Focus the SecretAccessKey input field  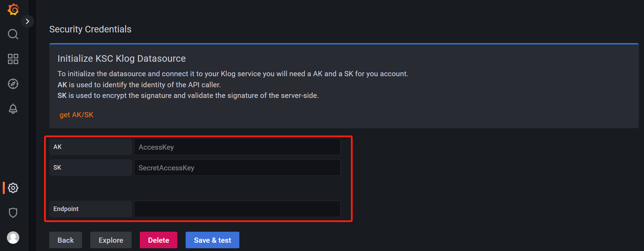coord(237,168)
